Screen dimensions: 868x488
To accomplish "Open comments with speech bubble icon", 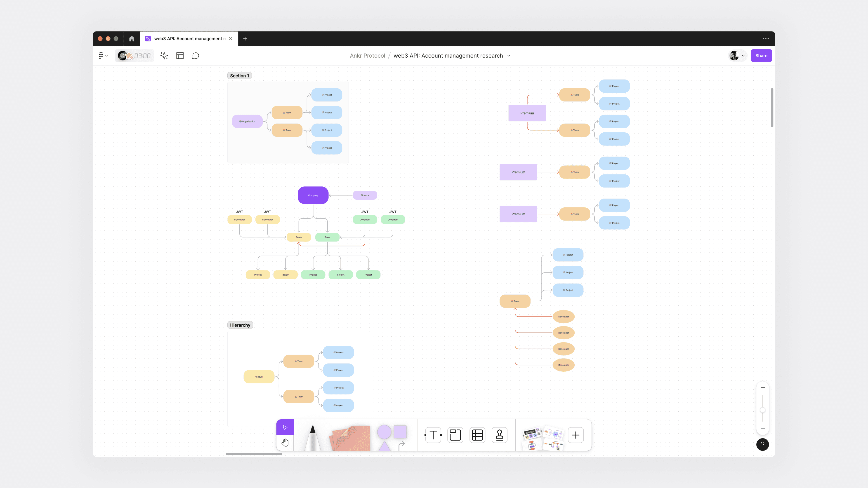I will click(x=196, y=56).
